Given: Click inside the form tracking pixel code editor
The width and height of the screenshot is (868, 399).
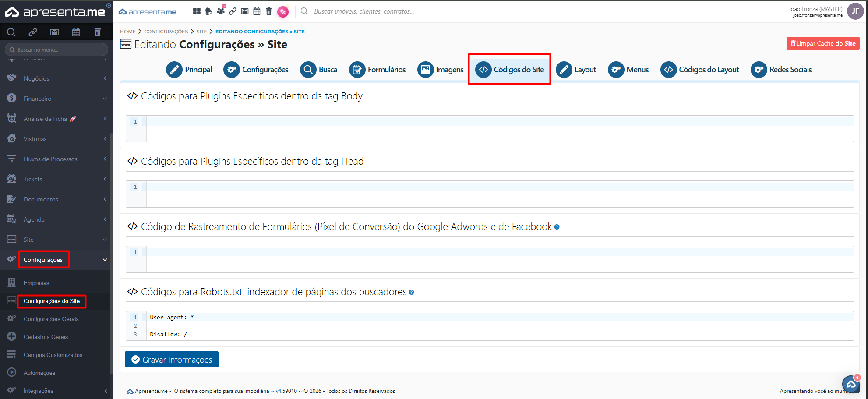Looking at the screenshot, I should point(490,259).
